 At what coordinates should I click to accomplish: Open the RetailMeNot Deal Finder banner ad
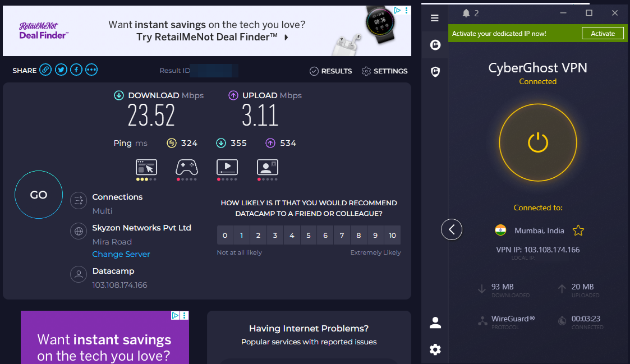tap(207, 31)
